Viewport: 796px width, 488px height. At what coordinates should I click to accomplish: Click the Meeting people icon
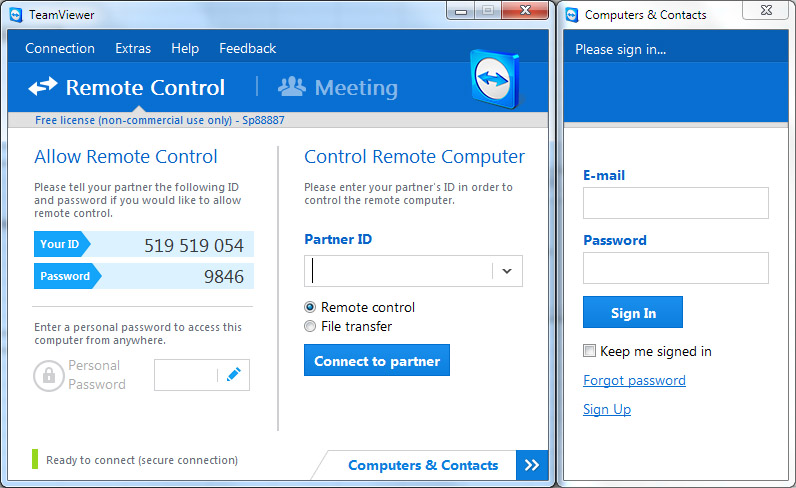coord(291,87)
